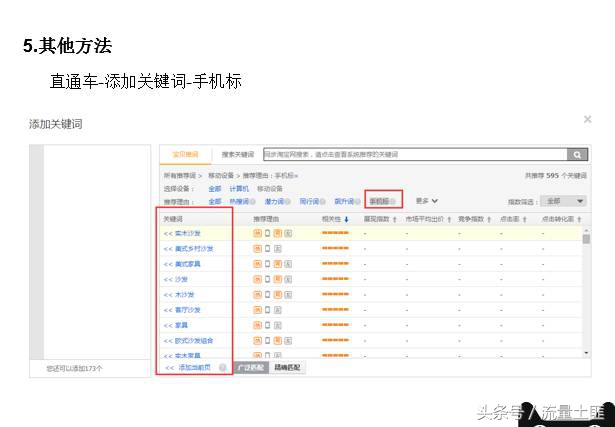This screenshot has height=427, width=615.
Task: Filter by 热搜词 reason
Action: tap(239, 202)
